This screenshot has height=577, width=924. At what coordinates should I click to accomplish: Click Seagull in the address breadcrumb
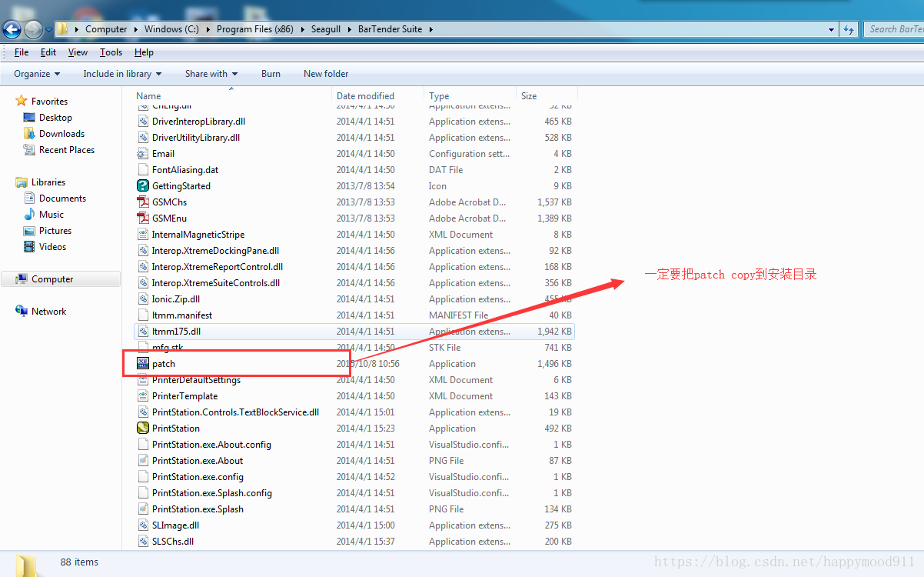[326, 29]
